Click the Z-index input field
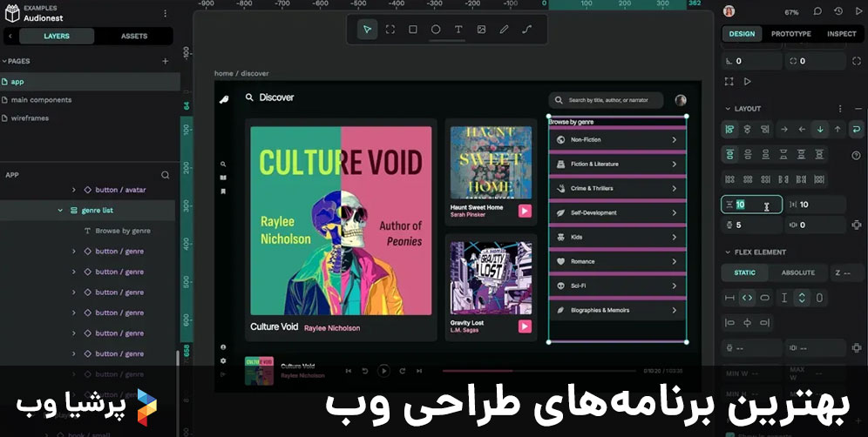868x437 pixels. [847, 272]
